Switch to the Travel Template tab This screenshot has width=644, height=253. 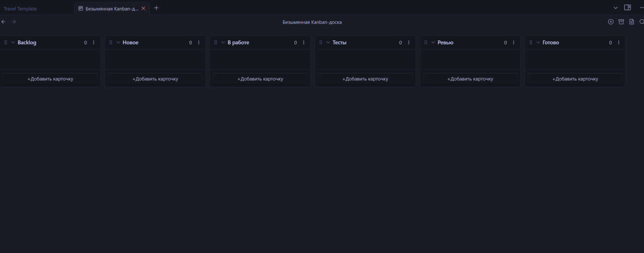coord(20,9)
